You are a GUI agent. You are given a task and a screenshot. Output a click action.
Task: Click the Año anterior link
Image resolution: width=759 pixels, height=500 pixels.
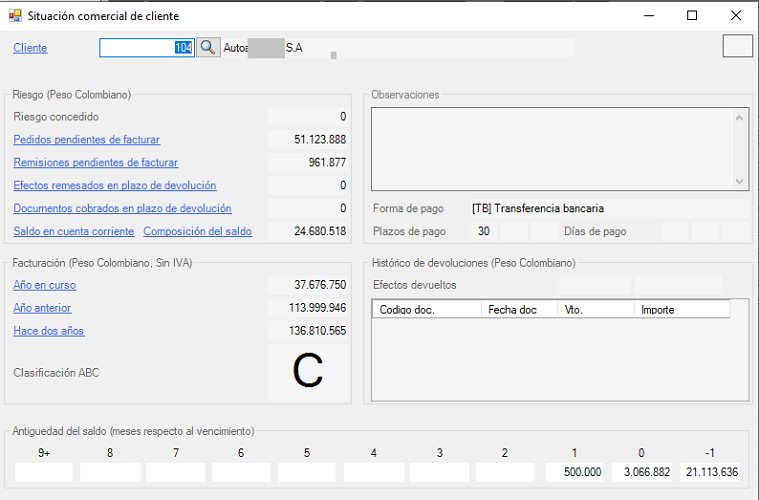(42, 308)
